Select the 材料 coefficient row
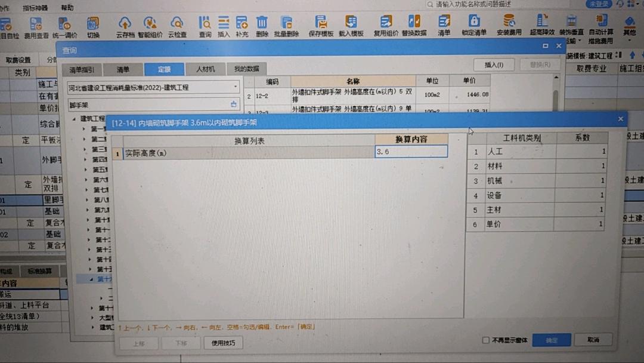This screenshot has width=644, height=363. click(537, 166)
